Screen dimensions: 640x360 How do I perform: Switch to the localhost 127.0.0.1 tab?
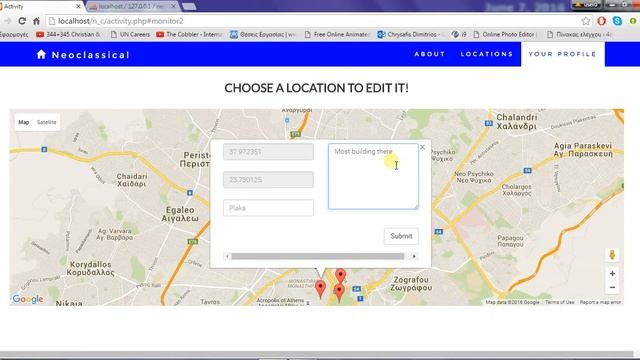pyautogui.click(x=133, y=7)
